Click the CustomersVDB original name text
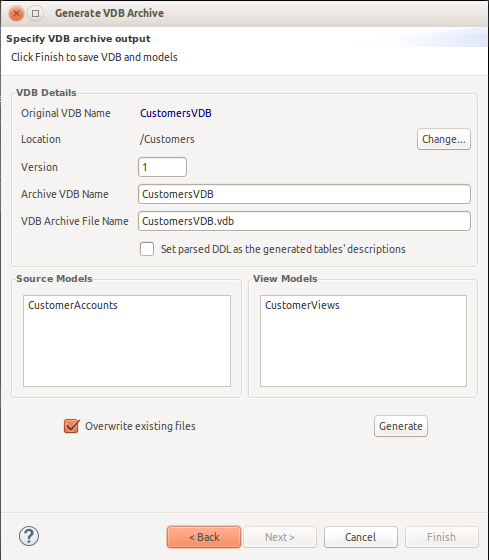489x560 pixels. pos(176,113)
